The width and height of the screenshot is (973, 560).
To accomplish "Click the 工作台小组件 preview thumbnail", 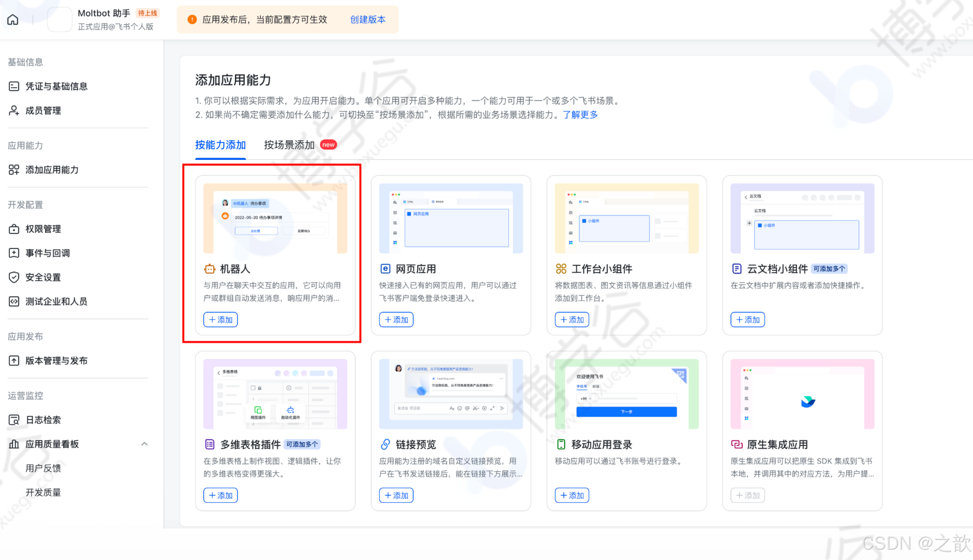I will point(626,218).
